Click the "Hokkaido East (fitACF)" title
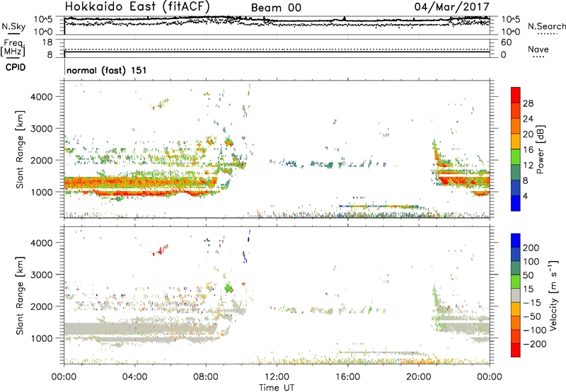 137,7
